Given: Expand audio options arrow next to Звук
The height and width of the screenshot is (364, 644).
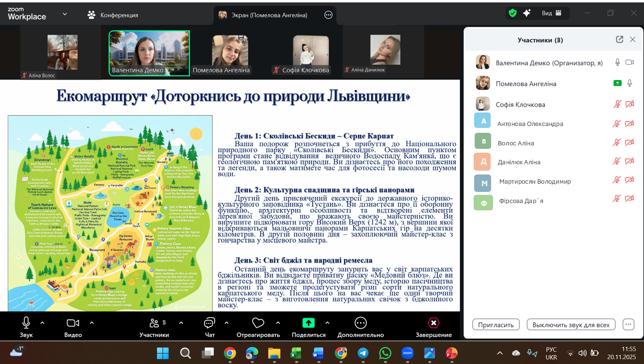Looking at the screenshot, I should 42,323.
